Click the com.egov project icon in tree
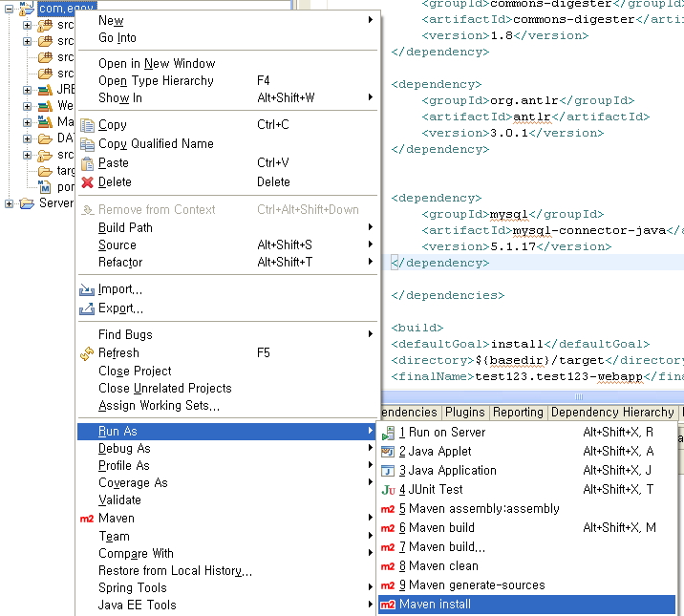Viewport: 684px width, 616px height. click(26, 9)
